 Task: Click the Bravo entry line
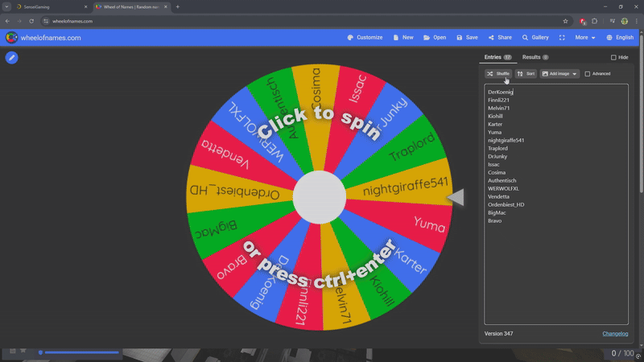point(494,220)
